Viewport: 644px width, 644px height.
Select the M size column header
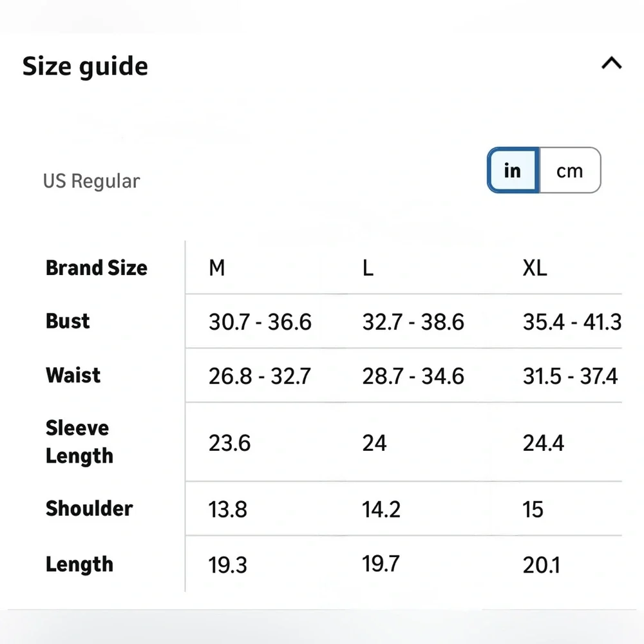217,268
